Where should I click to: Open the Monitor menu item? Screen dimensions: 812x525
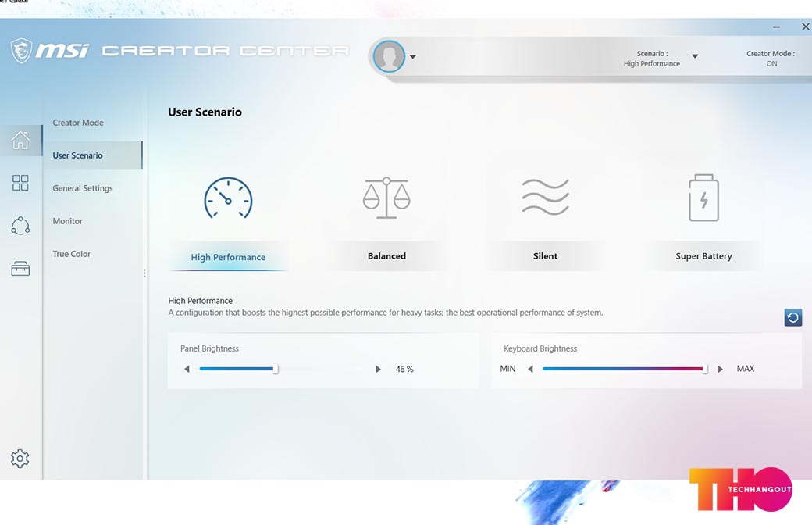(67, 221)
